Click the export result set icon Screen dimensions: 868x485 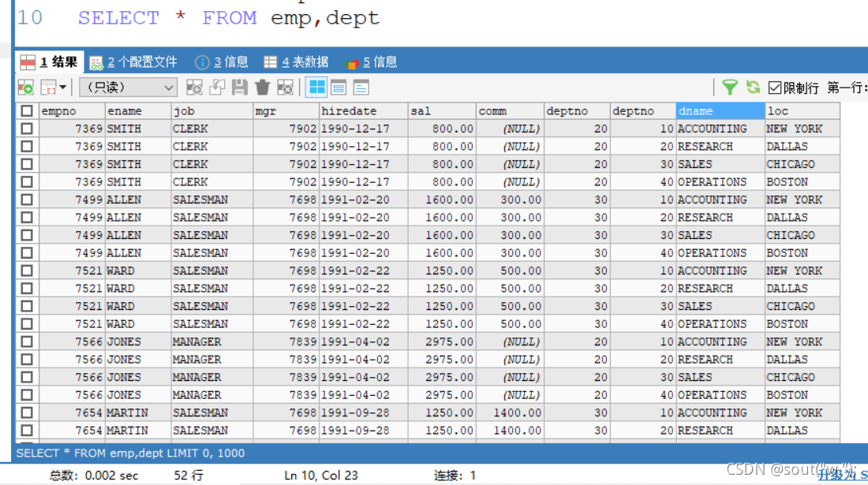point(26,88)
